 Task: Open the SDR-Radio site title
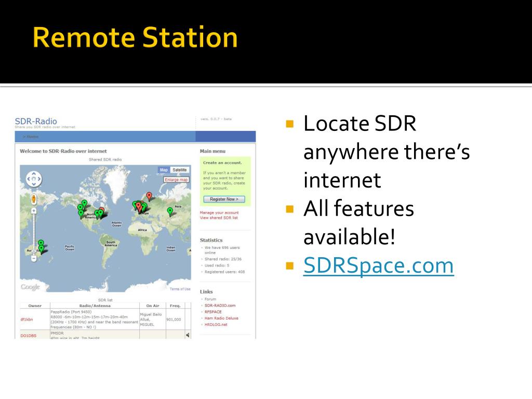(x=36, y=121)
